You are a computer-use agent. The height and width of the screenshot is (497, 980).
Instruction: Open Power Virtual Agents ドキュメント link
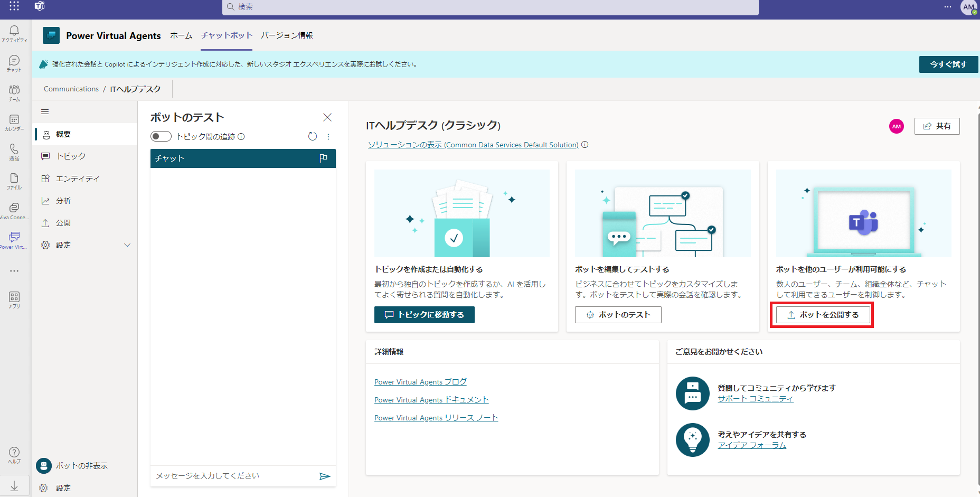point(431,400)
